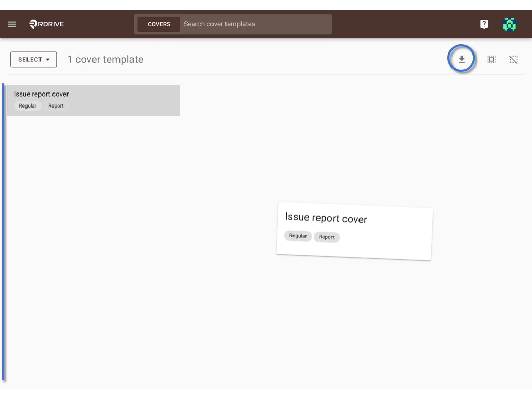The width and height of the screenshot is (532, 399).
Task: Click the RDrive logo
Action: click(x=46, y=24)
